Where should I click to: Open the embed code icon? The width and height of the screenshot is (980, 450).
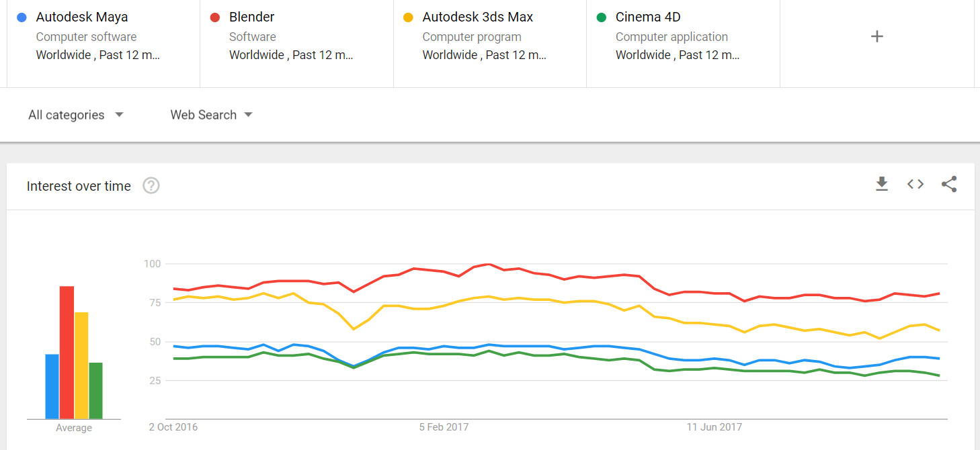915,184
